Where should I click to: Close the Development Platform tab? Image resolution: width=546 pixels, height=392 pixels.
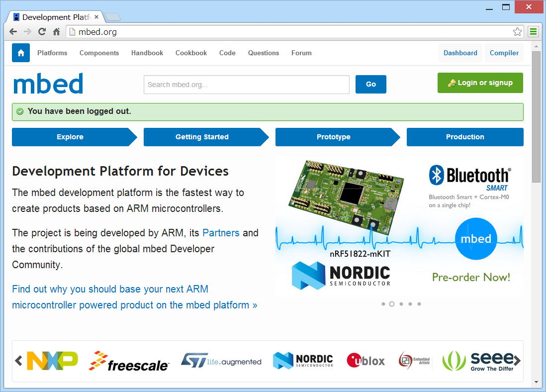pos(96,17)
